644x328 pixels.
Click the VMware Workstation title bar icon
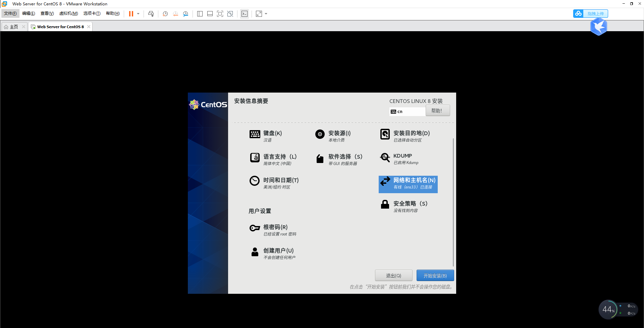pos(5,4)
